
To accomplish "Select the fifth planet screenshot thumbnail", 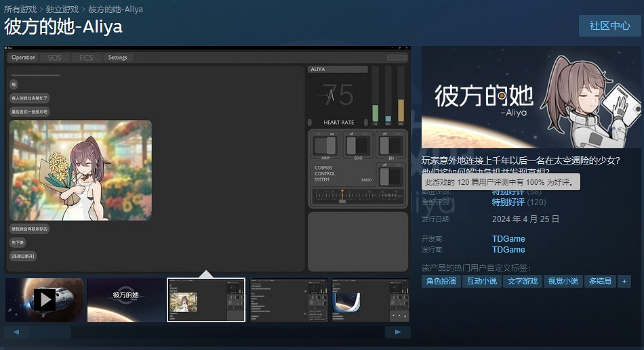I will 370,300.
